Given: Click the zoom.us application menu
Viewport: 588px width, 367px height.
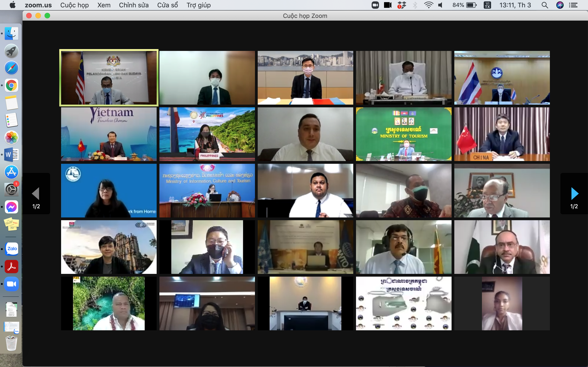Looking at the screenshot, I should click(38, 5).
